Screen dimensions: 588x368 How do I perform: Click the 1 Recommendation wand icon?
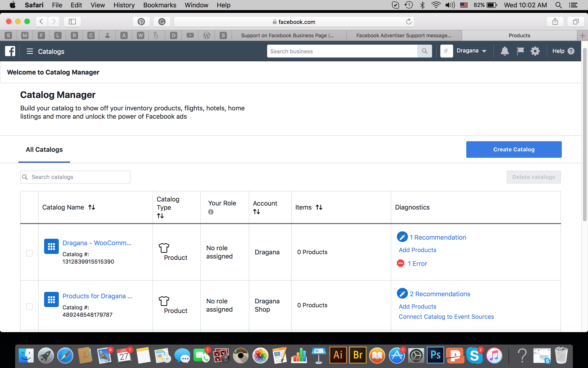point(402,237)
